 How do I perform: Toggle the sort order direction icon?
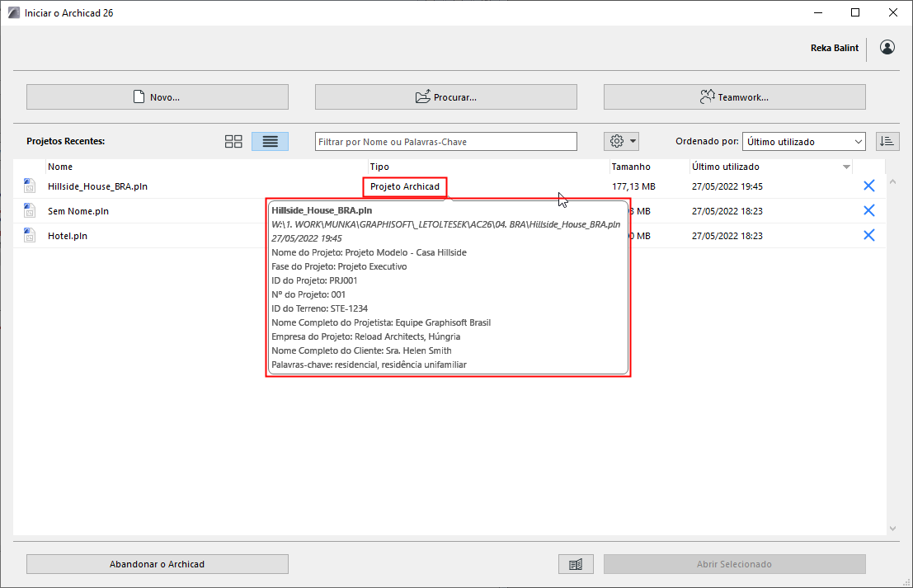[887, 142]
